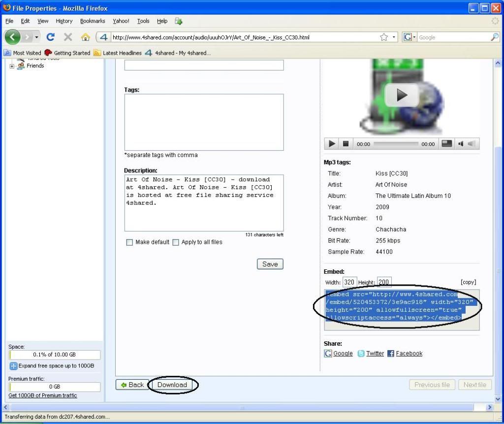Click the player bar Play button
The height and width of the screenshot is (424, 504).
click(x=332, y=144)
